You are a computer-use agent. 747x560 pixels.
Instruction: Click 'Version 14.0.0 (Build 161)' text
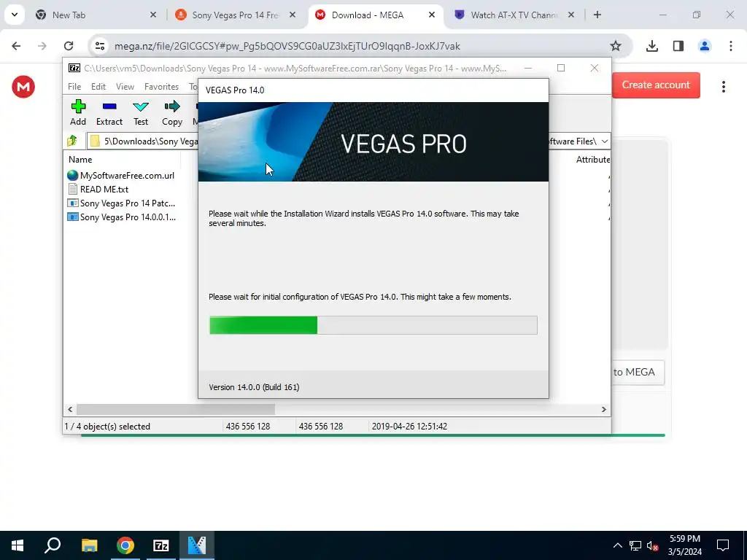click(254, 387)
